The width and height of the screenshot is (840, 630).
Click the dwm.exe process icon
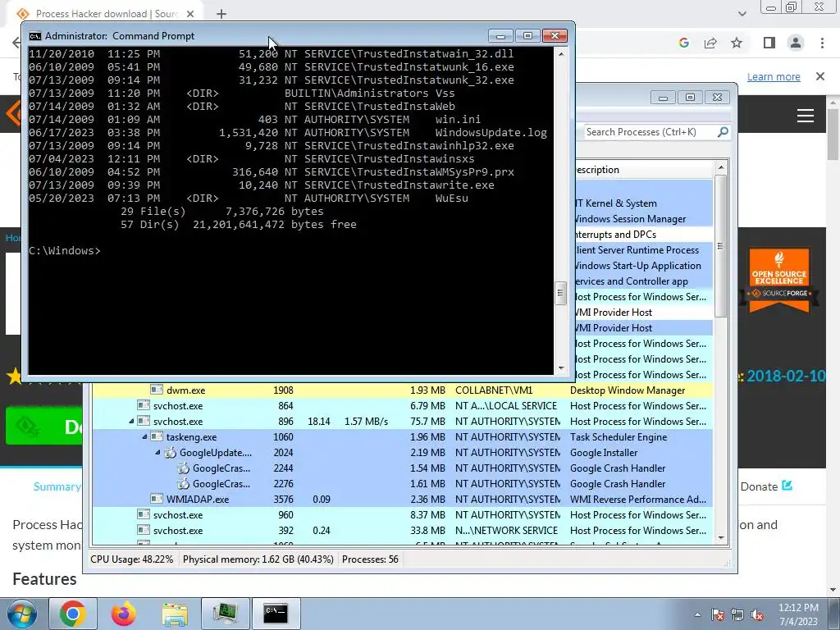tap(157, 390)
